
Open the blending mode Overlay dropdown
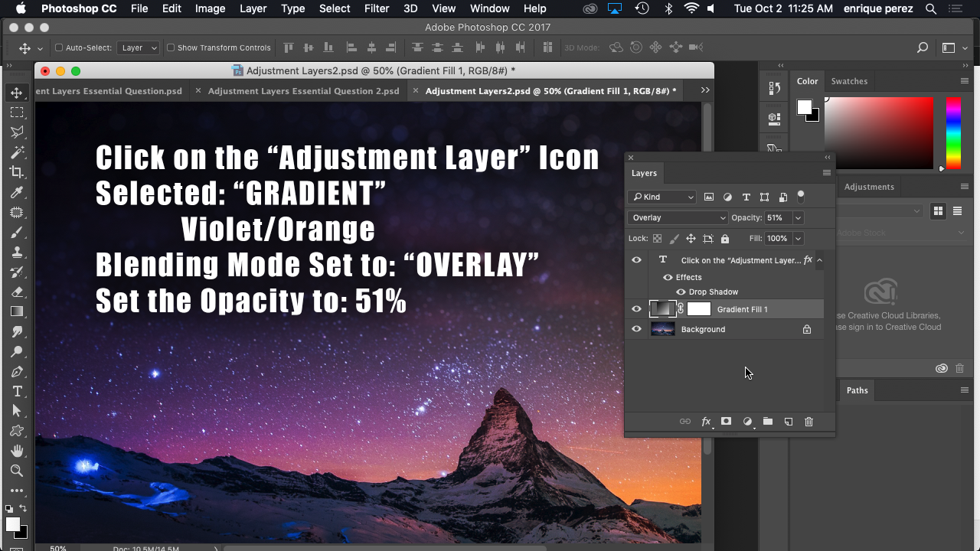click(x=678, y=217)
